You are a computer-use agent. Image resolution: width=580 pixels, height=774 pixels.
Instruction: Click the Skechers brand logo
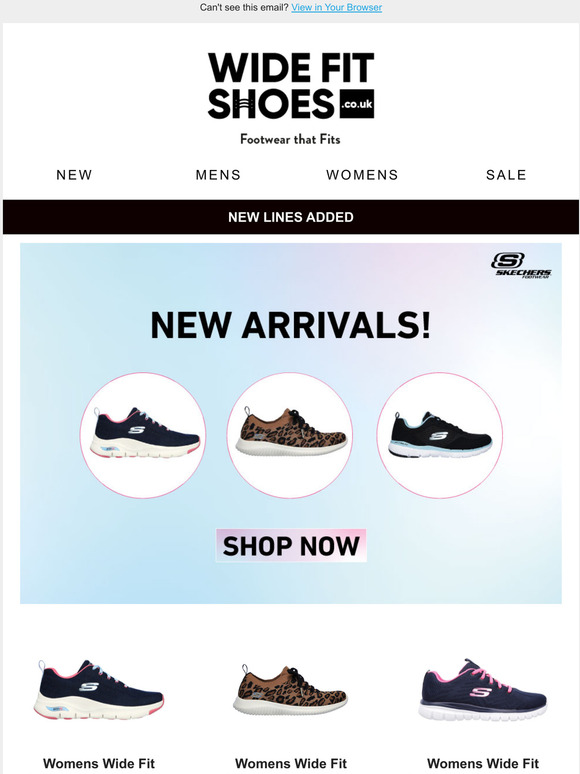point(521,266)
